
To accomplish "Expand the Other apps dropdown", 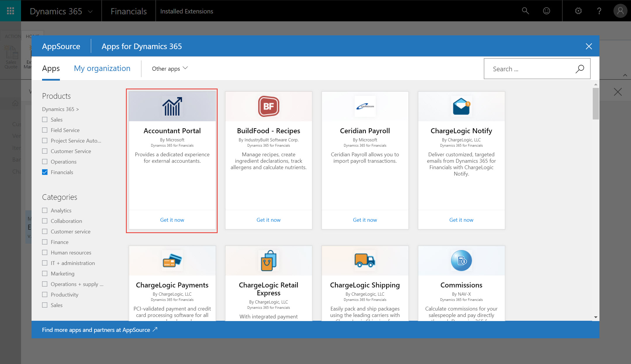I will [x=170, y=68].
